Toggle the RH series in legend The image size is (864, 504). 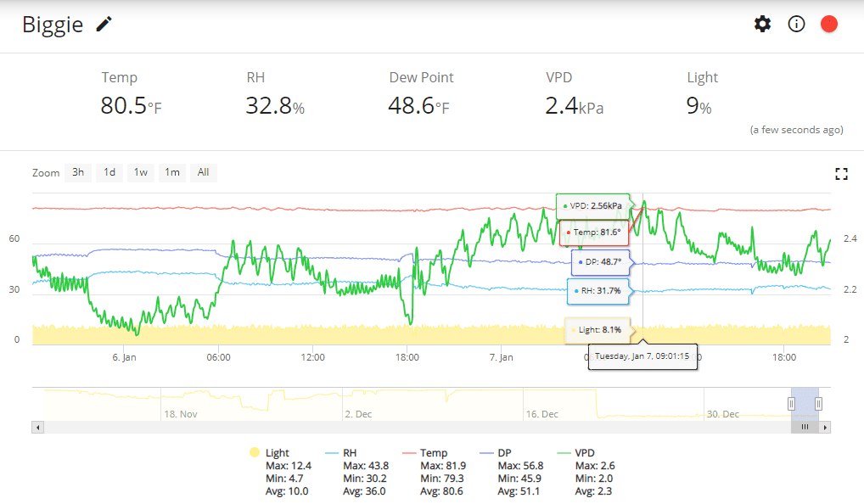tap(341, 453)
